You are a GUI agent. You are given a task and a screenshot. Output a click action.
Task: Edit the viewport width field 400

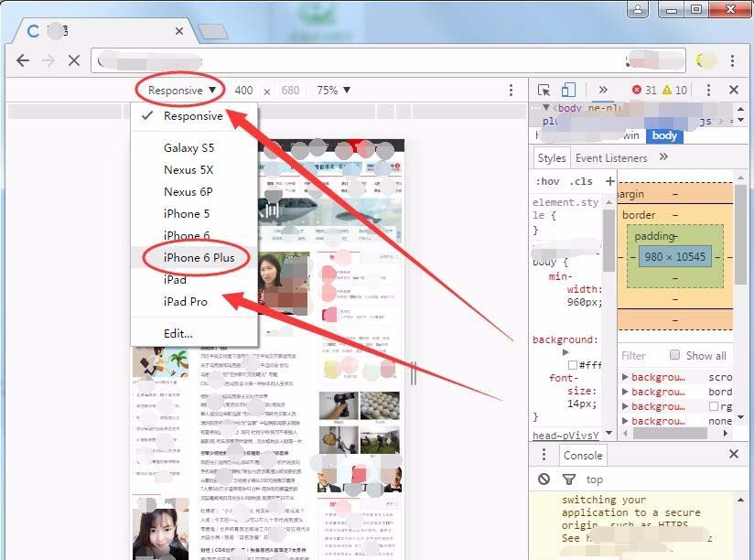(x=243, y=91)
